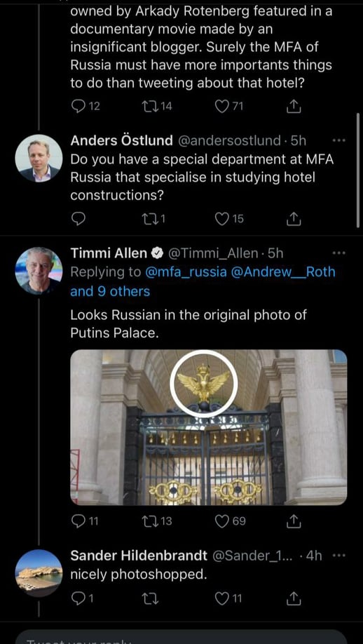Open more options for Timmi Allen's tweet
This screenshot has width=363, height=644.
coord(338,253)
